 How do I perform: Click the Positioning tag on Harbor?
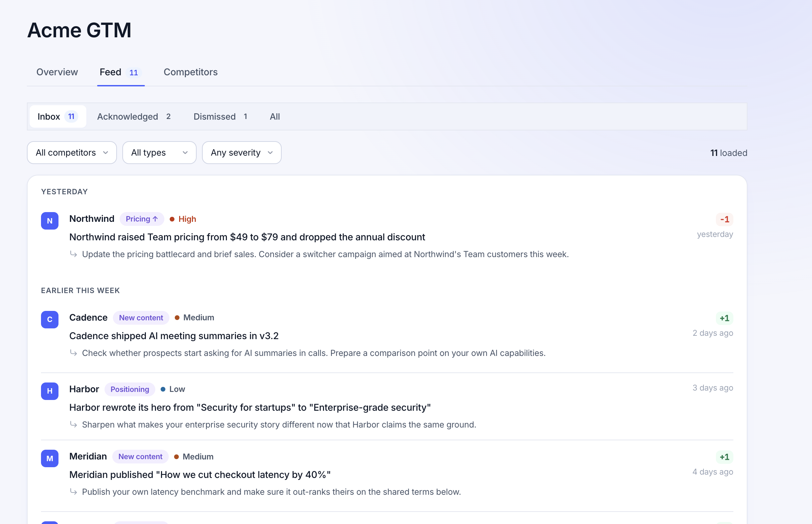point(130,389)
